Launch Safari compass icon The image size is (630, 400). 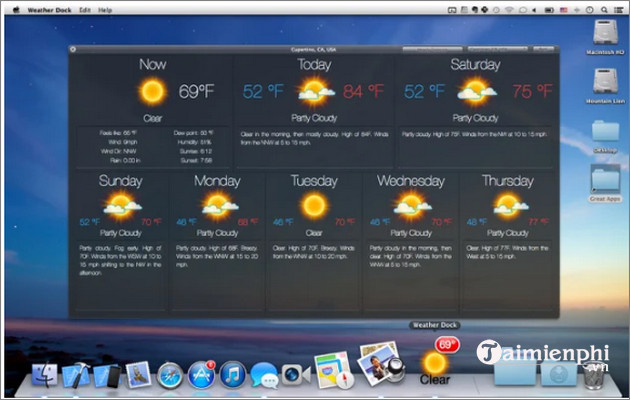pyautogui.click(x=169, y=376)
